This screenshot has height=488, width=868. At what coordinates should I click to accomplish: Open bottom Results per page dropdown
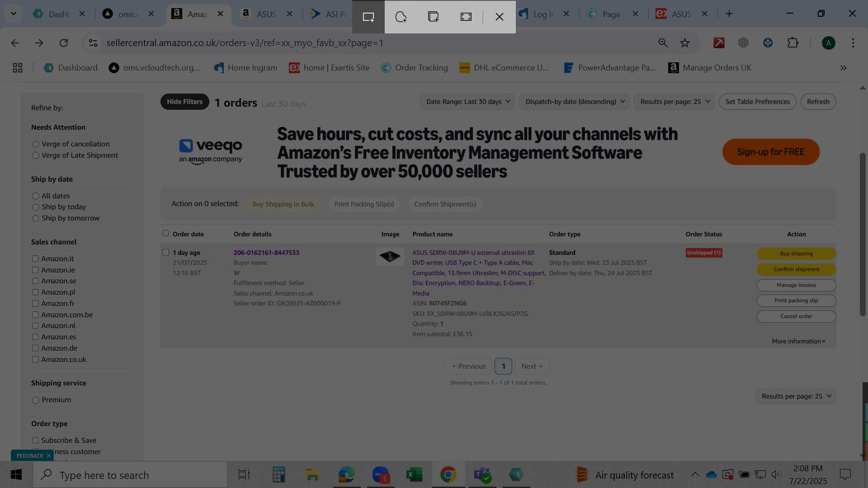[796, 396]
